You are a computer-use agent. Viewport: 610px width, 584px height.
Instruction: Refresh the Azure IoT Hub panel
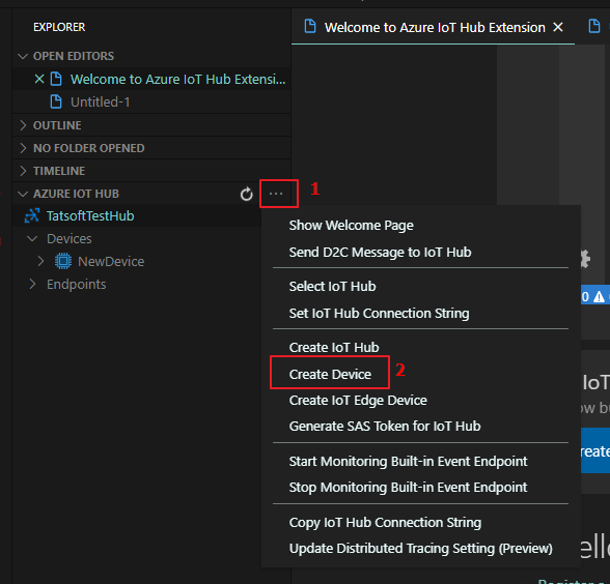(x=247, y=194)
